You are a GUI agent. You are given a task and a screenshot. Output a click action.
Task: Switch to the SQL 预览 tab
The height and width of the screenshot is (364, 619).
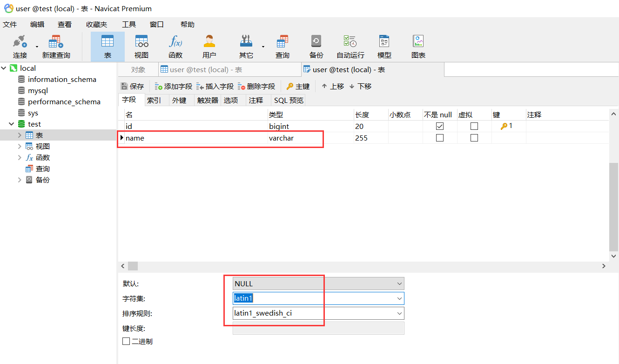289,100
